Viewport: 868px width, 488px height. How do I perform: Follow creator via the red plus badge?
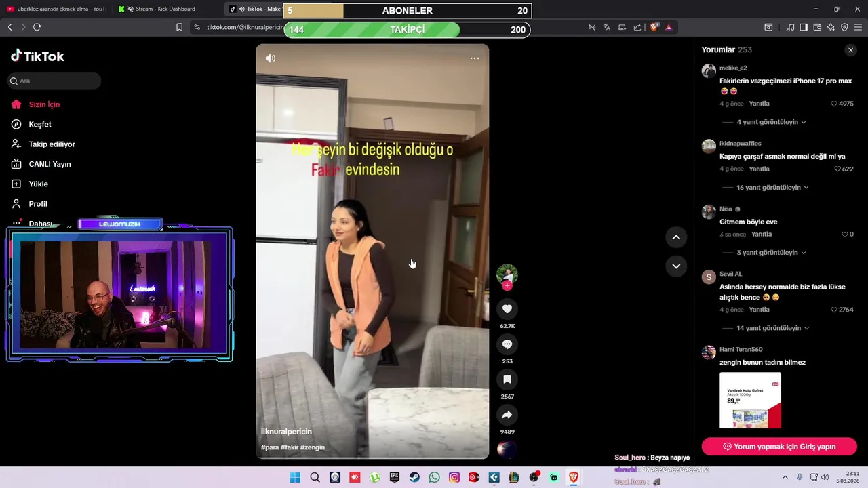pos(507,286)
